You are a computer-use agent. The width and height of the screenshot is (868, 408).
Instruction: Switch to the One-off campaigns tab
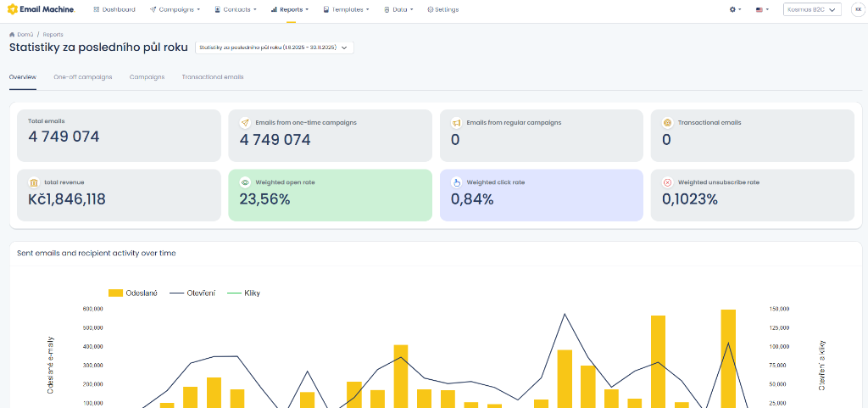(83, 76)
